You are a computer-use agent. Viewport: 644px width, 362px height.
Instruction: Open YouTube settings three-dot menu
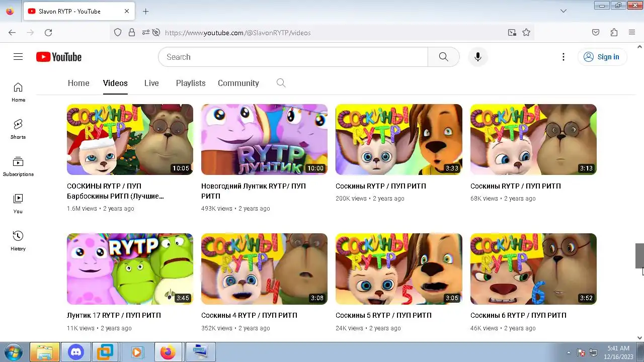coord(563,57)
